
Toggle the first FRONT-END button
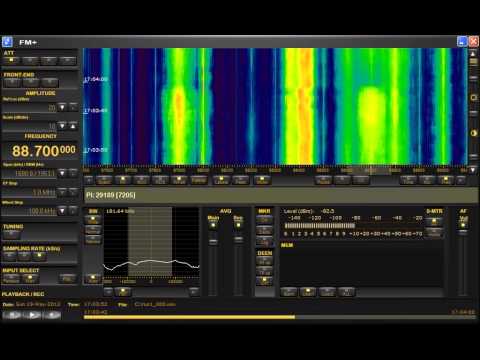(12, 83)
